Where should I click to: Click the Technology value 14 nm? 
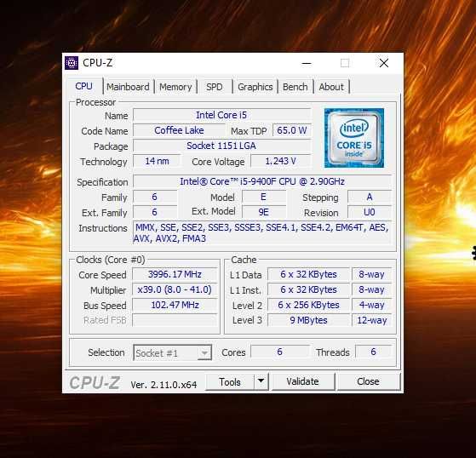click(x=157, y=161)
